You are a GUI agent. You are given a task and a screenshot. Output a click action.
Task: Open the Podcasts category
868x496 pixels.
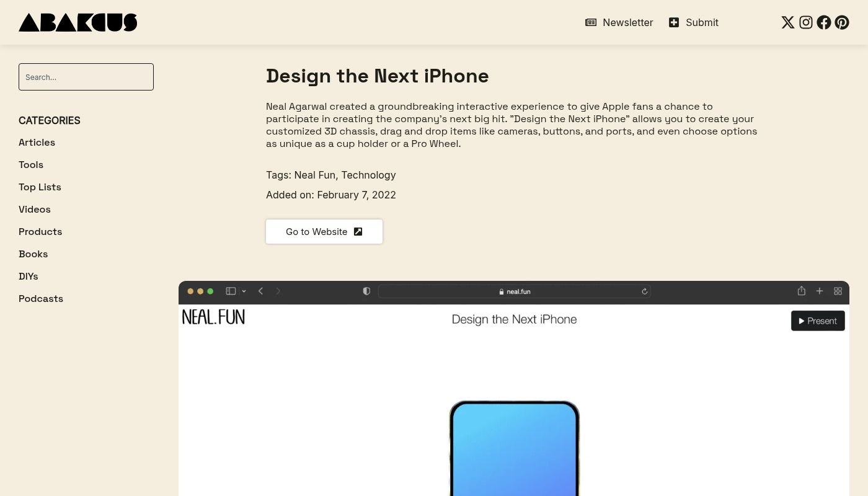point(41,298)
